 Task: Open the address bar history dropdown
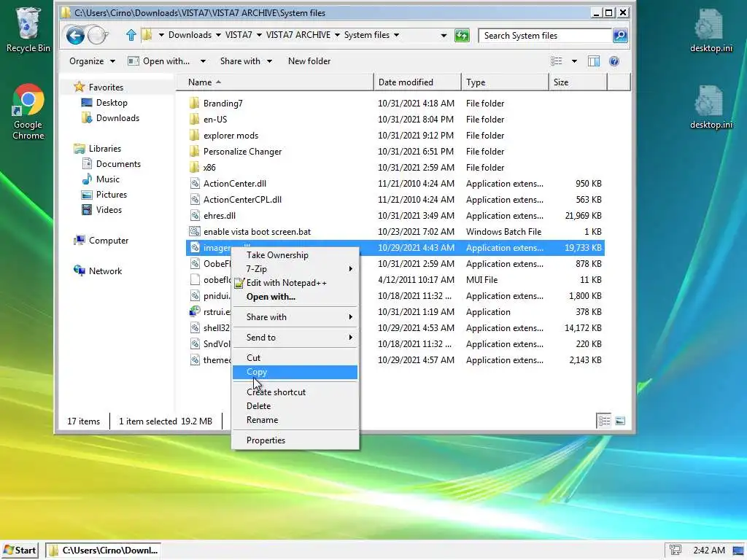pos(444,36)
